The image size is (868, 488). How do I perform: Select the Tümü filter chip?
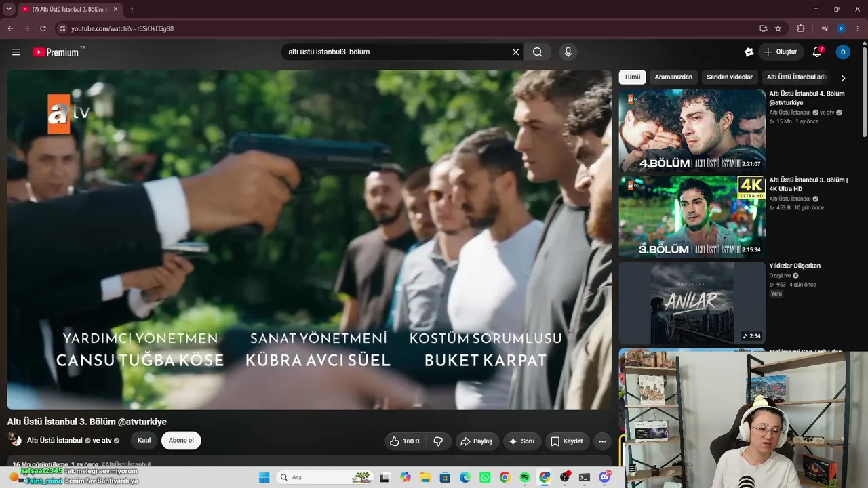tap(632, 77)
